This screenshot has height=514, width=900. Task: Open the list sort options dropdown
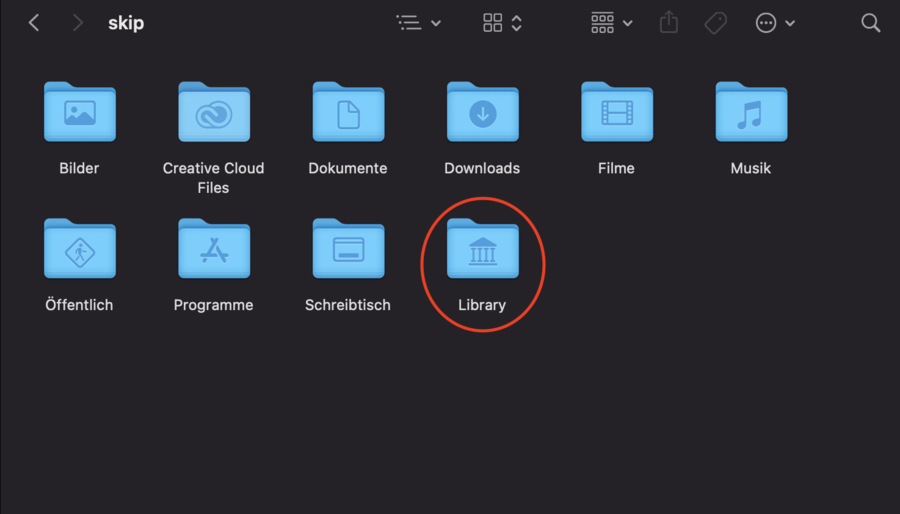point(418,23)
